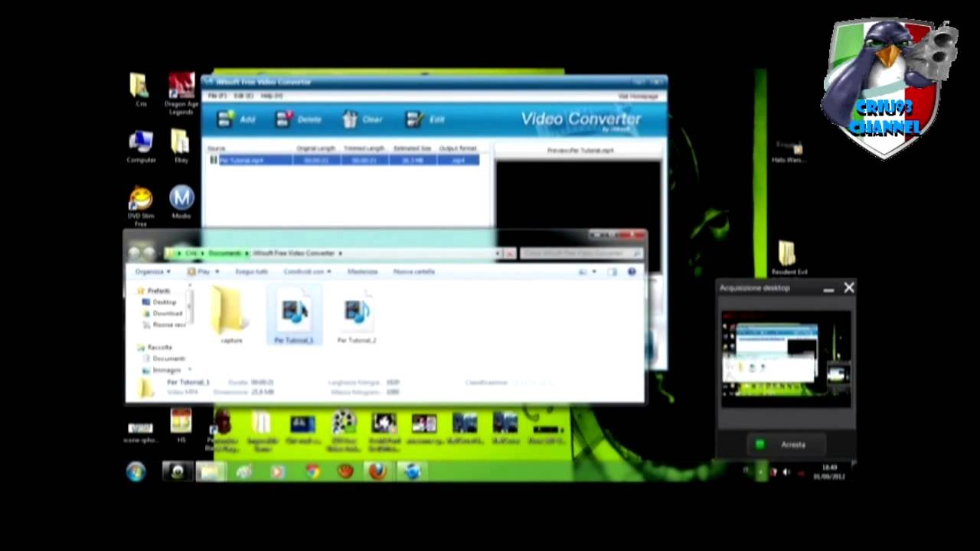
Task: Click the Explorer forward navigation arrow
Action: click(x=149, y=253)
